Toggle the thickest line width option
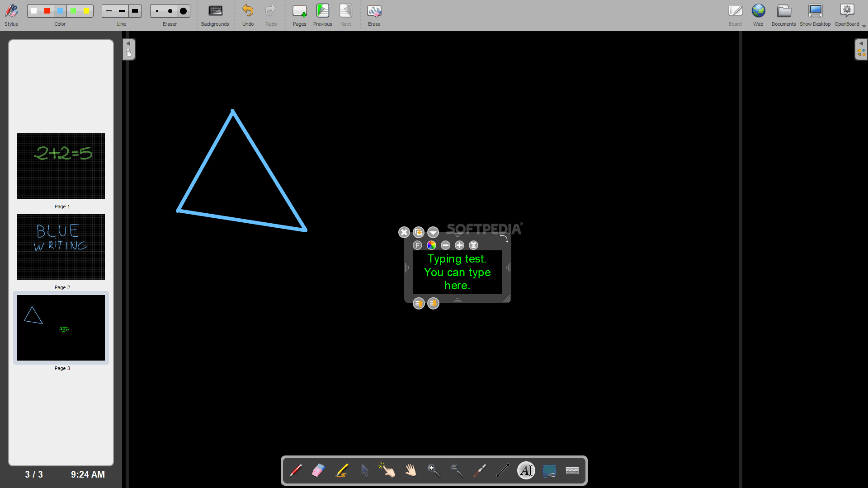This screenshot has height=488, width=868. 135,11
